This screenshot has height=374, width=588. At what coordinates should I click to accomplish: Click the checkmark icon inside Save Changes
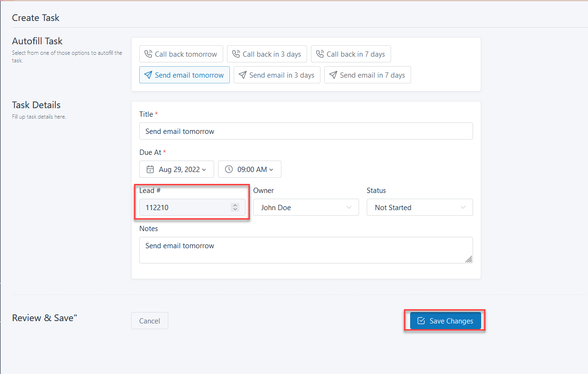click(420, 321)
